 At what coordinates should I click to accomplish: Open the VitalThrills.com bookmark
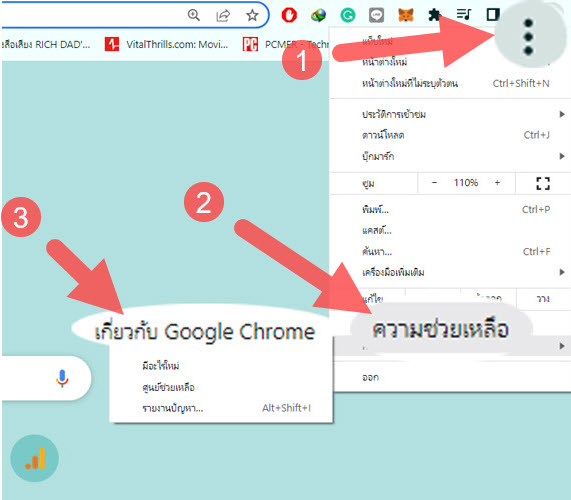[x=167, y=44]
